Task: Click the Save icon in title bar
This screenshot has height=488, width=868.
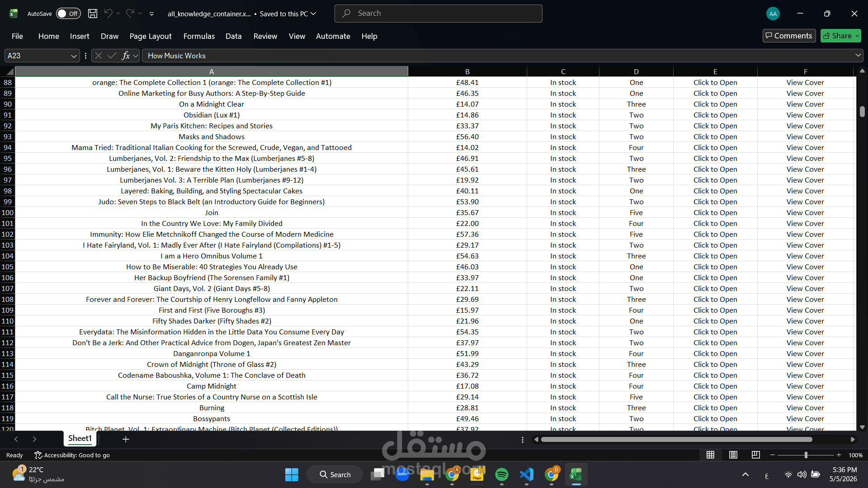Action: pos(93,14)
